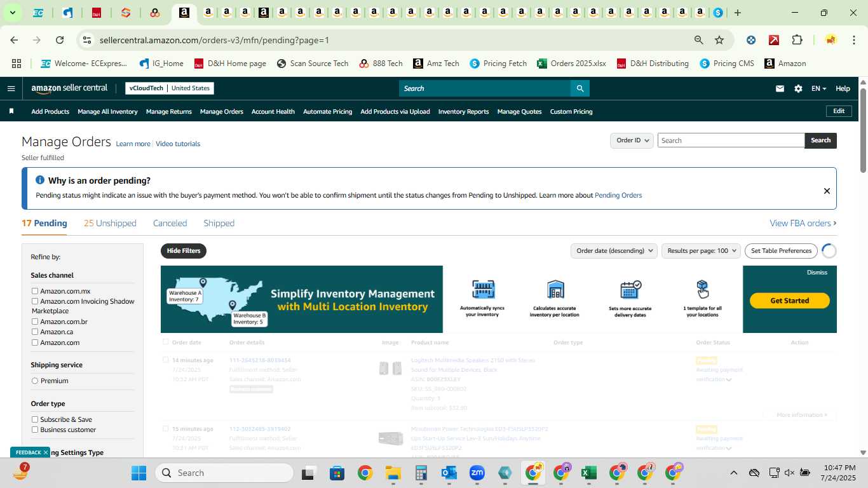
Task: Select the Premium shipping service radio
Action: [x=35, y=381]
